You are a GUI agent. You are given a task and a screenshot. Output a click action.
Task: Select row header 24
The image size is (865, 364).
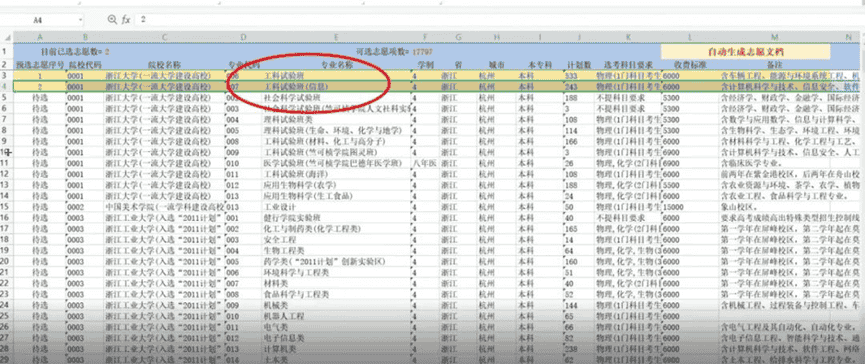(x=4, y=305)
